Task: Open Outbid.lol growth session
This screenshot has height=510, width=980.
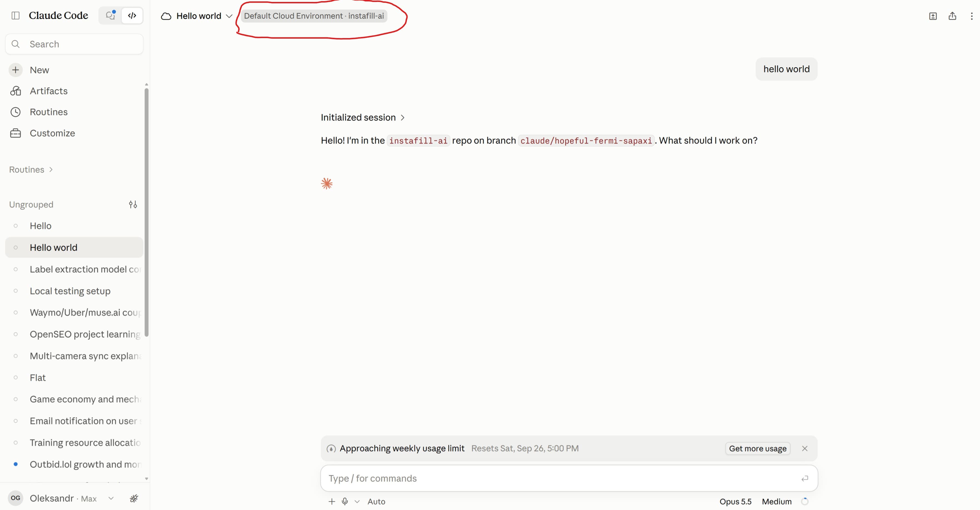Action: coord(74,464)
